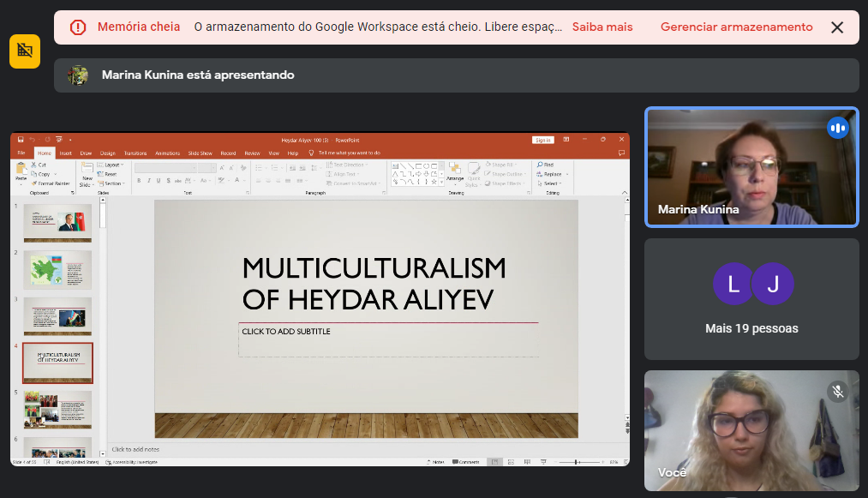Expand the Select dropdown in Editing

point(551,183)
